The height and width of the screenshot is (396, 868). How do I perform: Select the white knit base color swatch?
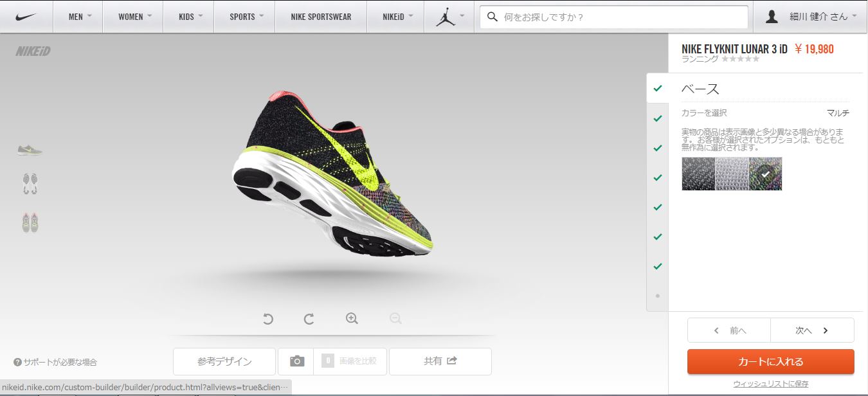click(x=732, y=174)
